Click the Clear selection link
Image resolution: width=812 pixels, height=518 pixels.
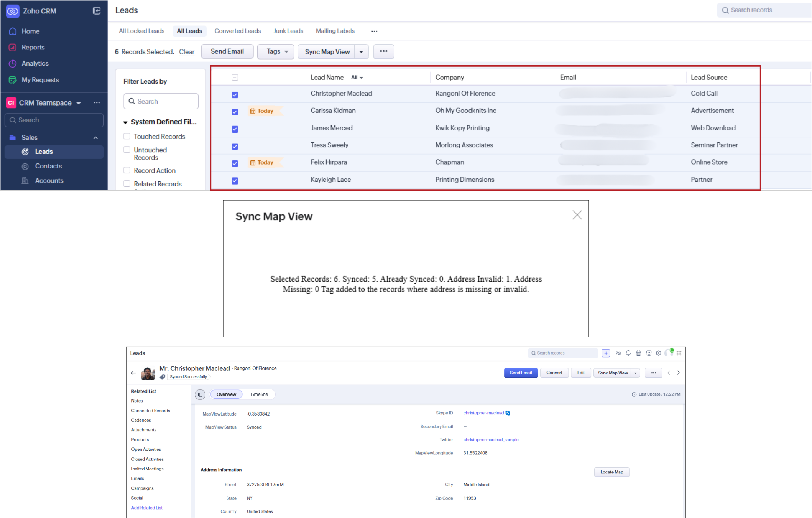tap(187, 52)
